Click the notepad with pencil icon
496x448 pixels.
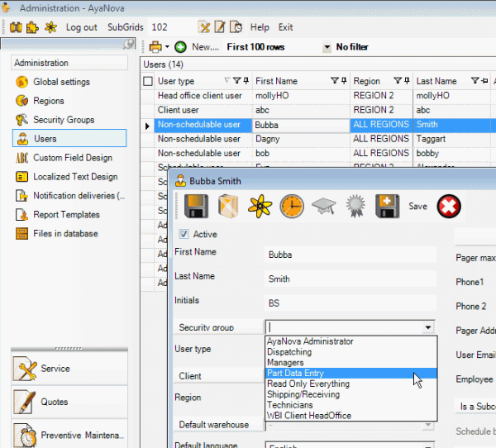pos(220,27)
